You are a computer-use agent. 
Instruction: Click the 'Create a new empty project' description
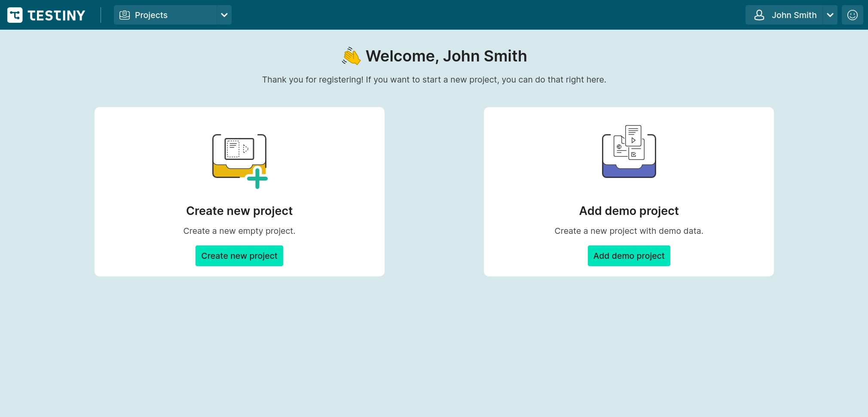coord(239,231)
